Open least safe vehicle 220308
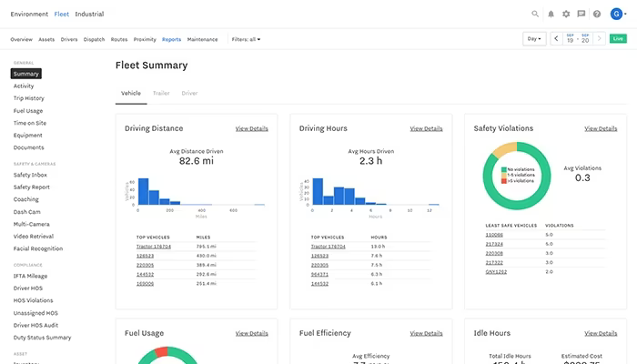Image resolution: width=637 pixels, height=364 pixels. point(494,253)
